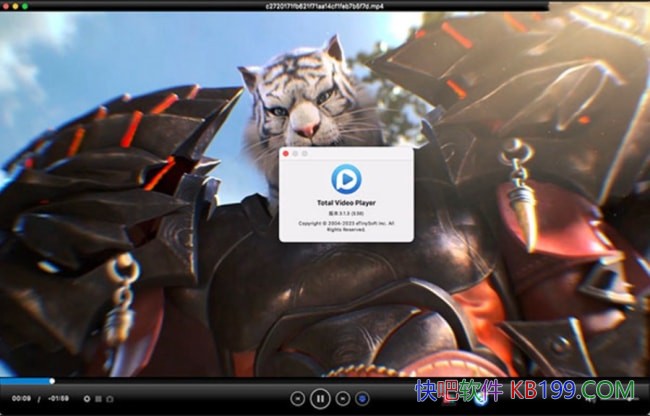Click the small square icon beside the gear

98,399
